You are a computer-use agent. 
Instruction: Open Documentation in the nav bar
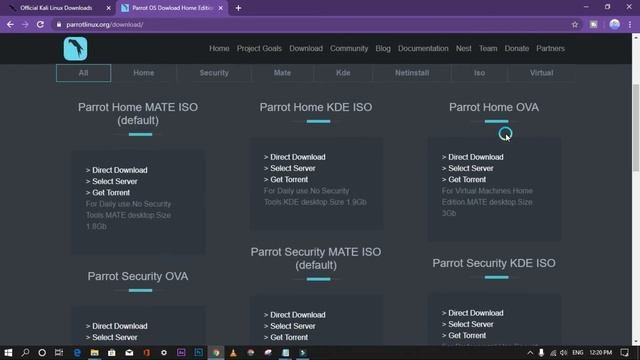tap(423, 48)
